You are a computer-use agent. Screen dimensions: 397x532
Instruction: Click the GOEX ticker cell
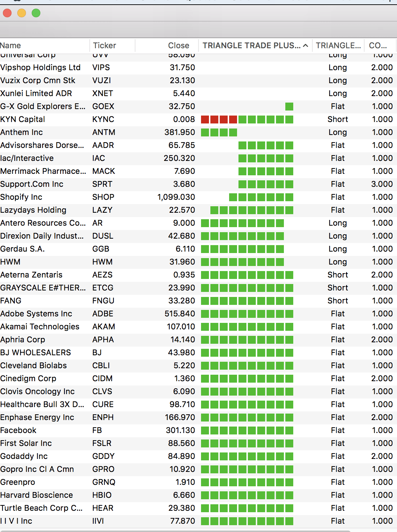click(103, 107)
